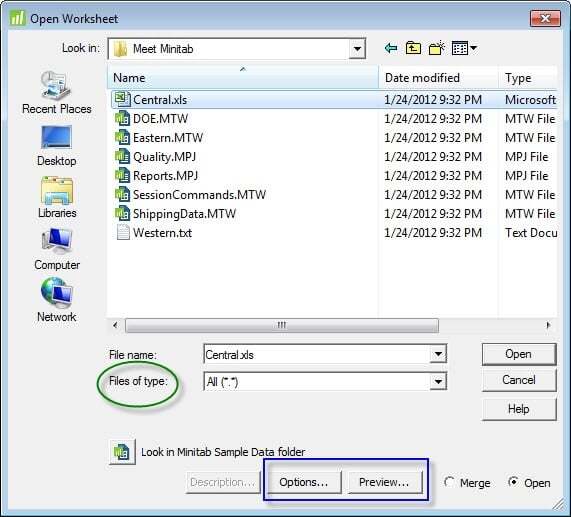Select the file name Quality.MPJ
This screenshot has width=571, height=517.
click(165, 157)
